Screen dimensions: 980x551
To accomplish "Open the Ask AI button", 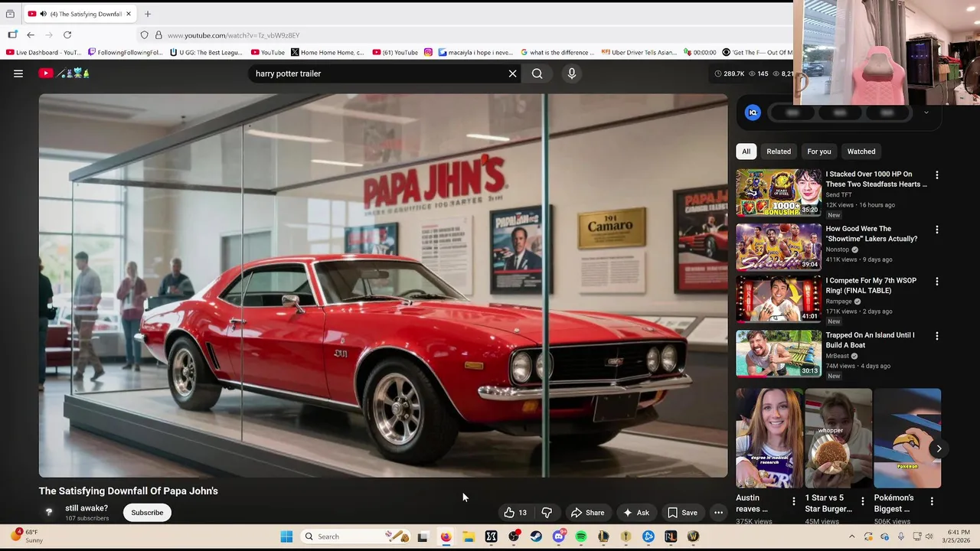I will (635, 513).
